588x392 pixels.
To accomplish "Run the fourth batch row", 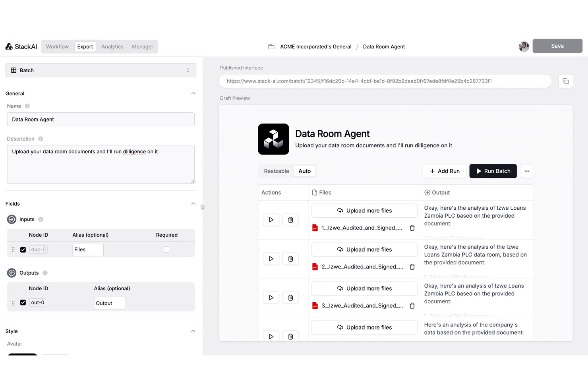I will 271,336.
